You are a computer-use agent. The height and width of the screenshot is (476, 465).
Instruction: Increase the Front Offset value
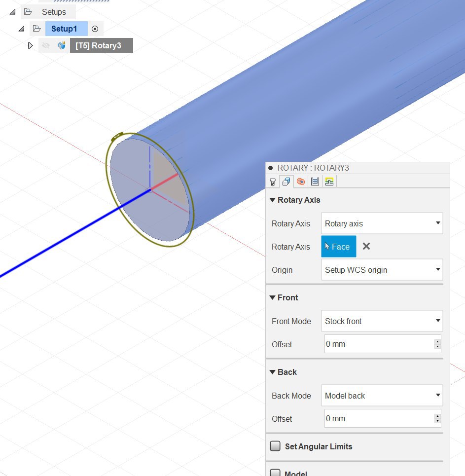pos(437,341)
